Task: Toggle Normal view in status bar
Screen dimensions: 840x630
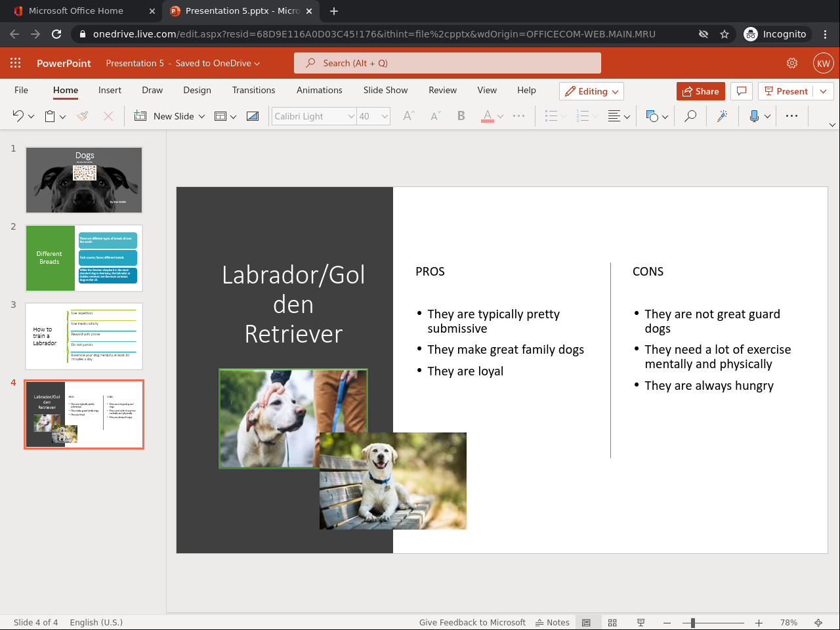Action: [x=587, y=622]
